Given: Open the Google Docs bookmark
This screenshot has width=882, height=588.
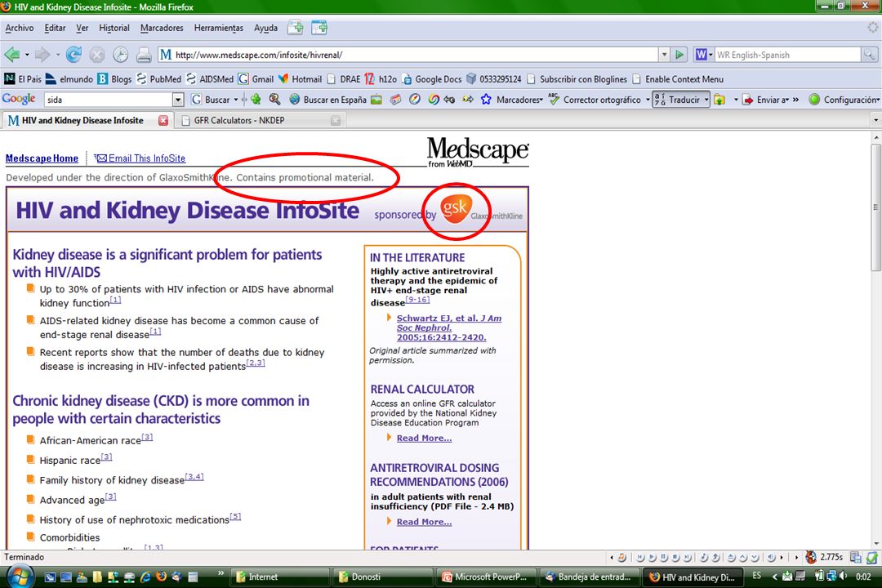Looking at the screenshot, I should [431, 78].
